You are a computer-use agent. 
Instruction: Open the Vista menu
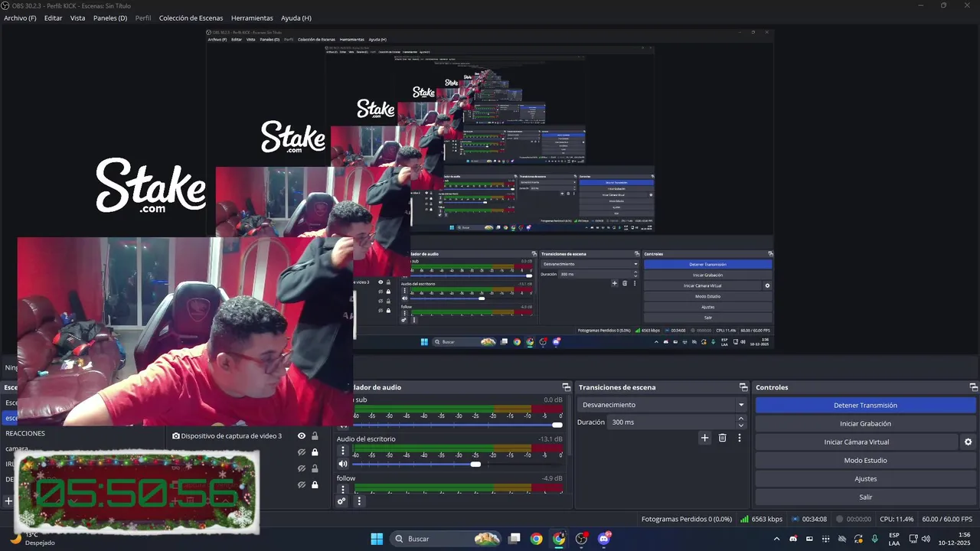77,18
